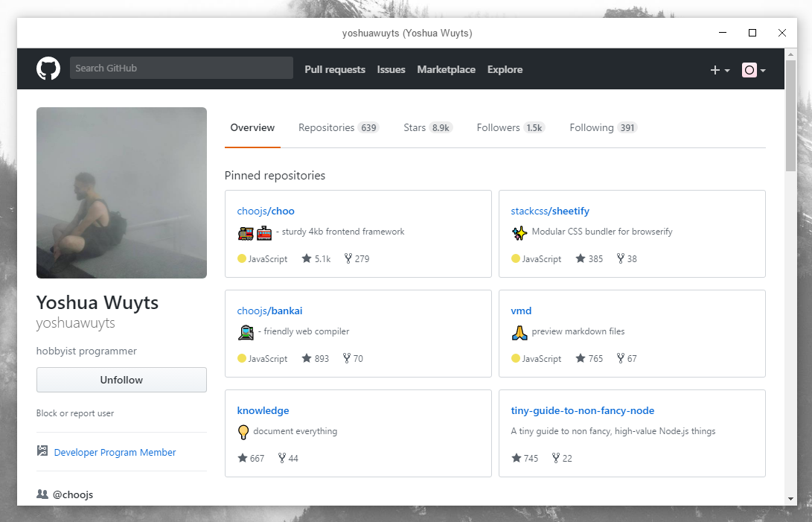Click the 'hobbyist programmer' bio text
812x522 pixels.
(x=86, y=351)
